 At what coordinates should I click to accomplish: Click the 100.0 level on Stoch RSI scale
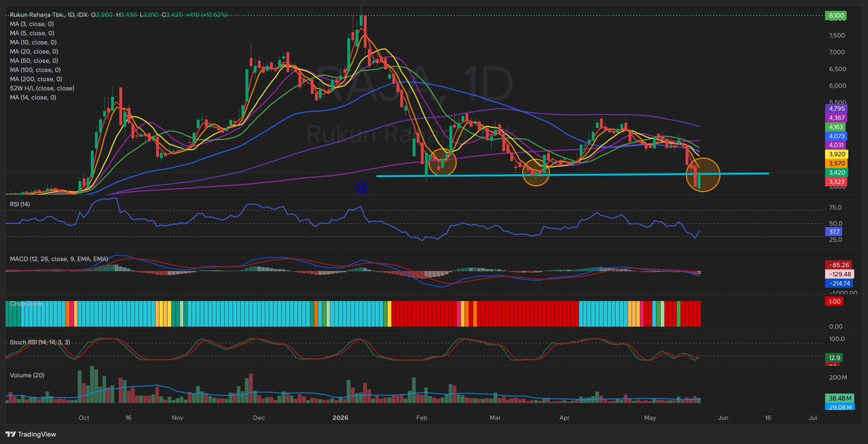click(x=837, y=339)
